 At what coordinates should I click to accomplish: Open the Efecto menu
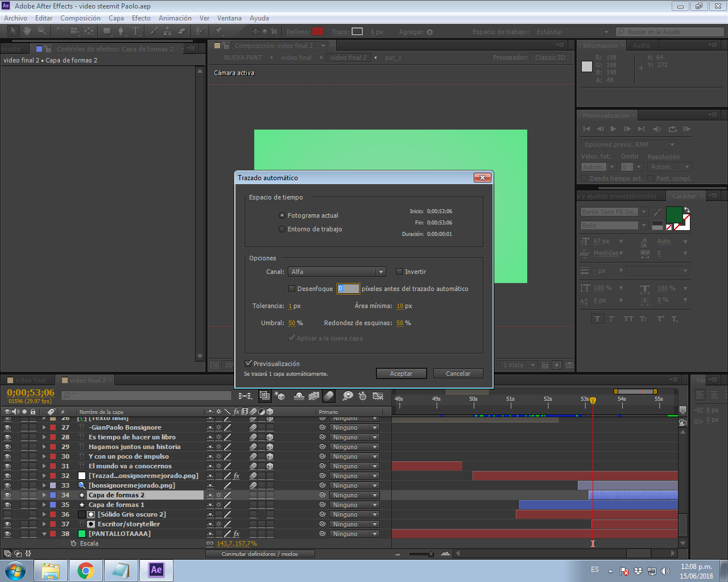point(141,18)
